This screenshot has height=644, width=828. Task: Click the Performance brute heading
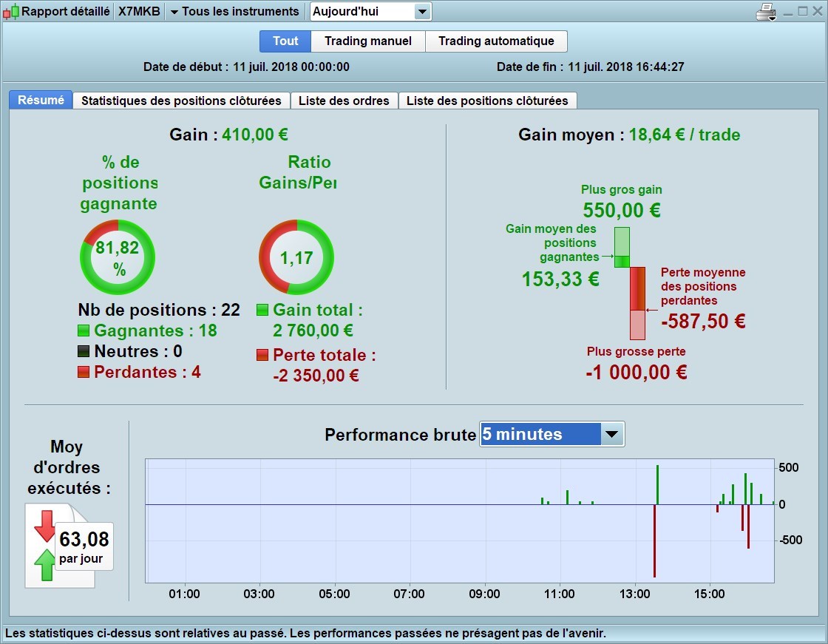(x=400, y=434)
